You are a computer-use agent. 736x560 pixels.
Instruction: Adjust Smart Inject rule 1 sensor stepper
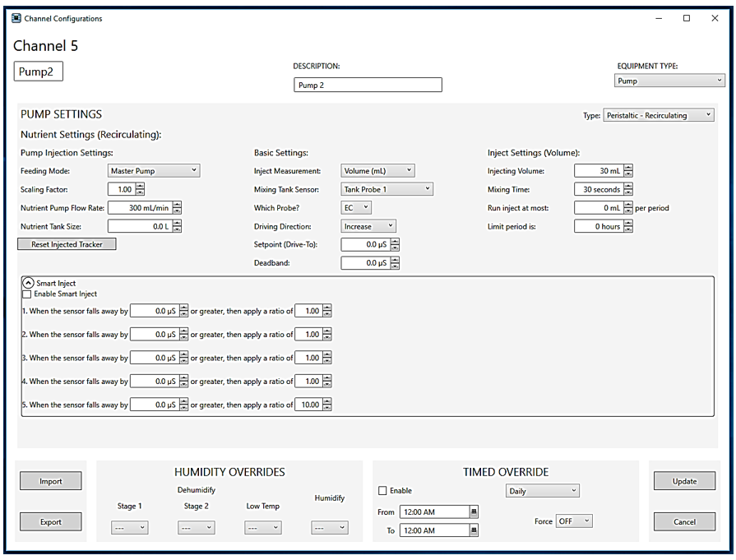point(183,311)
